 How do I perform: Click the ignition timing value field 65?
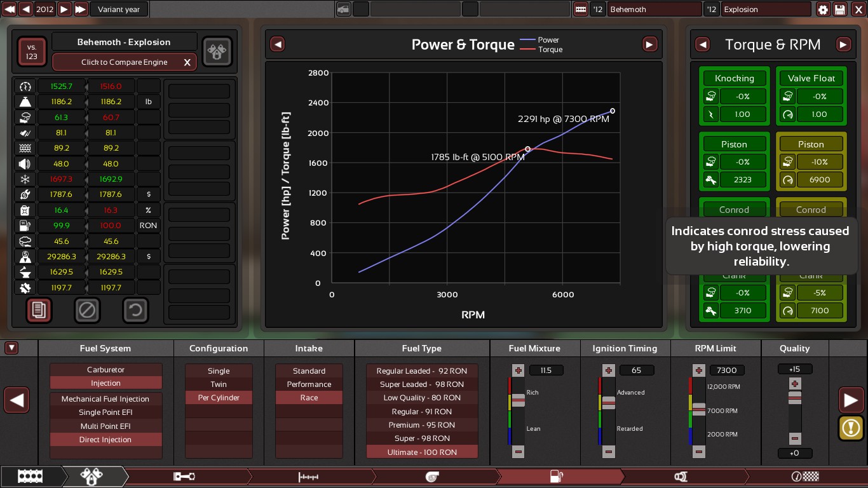[636, 370]
